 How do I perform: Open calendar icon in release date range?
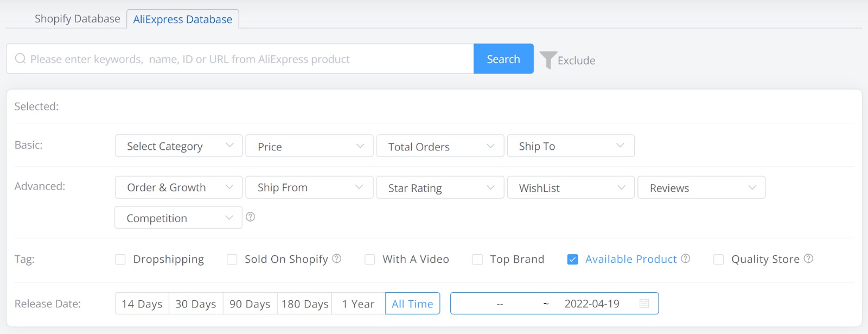[644, 304]
